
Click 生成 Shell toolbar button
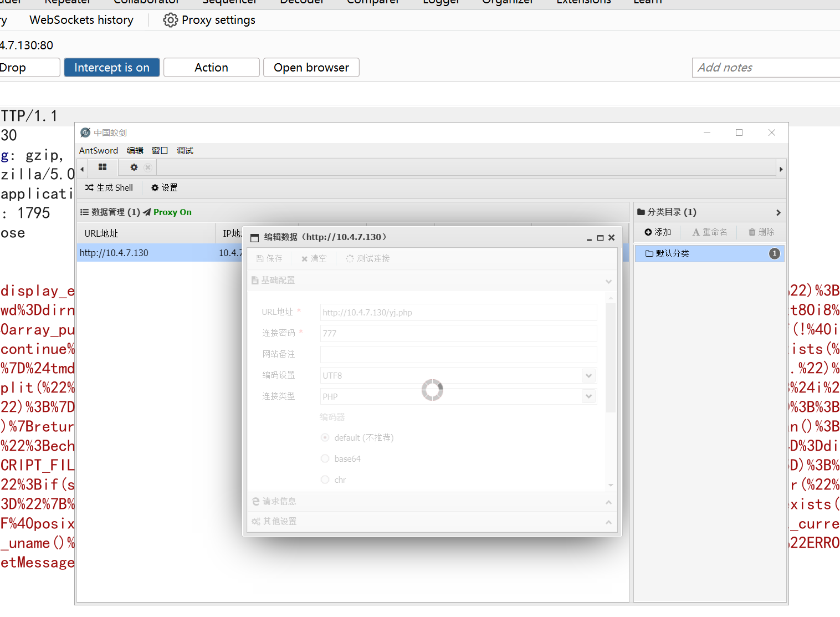109,188
